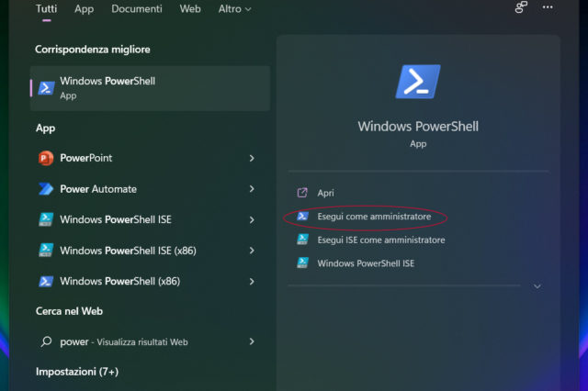
Task: Click the feedback/account icon at top right
Action: point(521,7)
